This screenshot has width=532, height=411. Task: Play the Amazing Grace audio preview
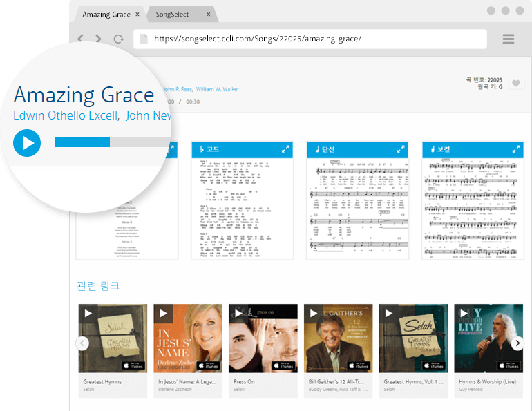point(27,143)
